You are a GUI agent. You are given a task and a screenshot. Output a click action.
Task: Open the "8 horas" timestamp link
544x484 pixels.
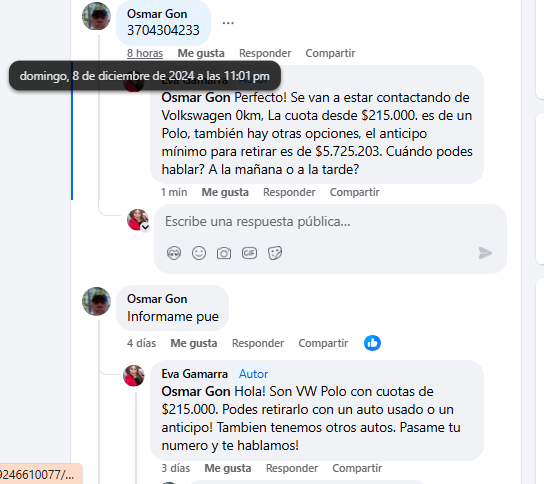pos(145,53)
